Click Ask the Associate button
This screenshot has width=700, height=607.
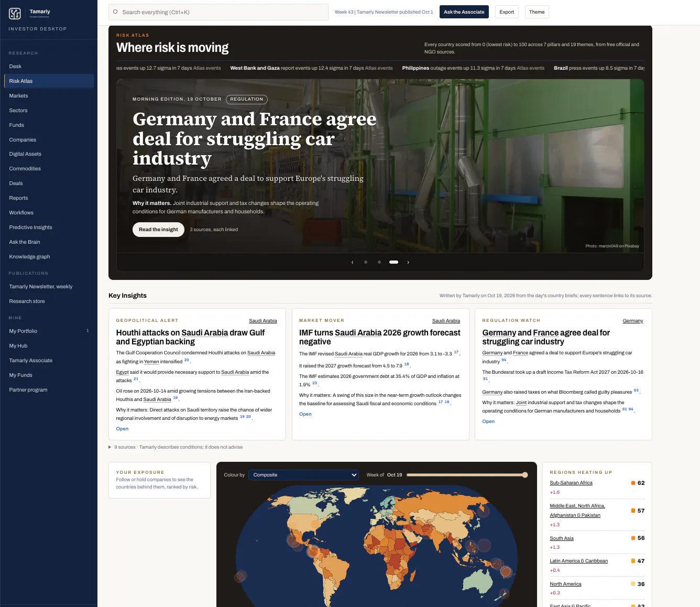click(464, 12)
